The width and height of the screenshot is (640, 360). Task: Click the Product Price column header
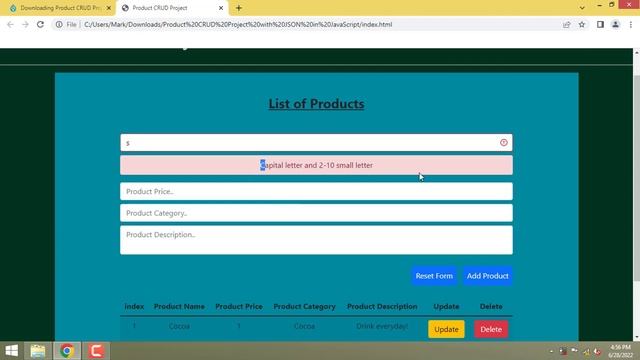[x=239, y=307]
